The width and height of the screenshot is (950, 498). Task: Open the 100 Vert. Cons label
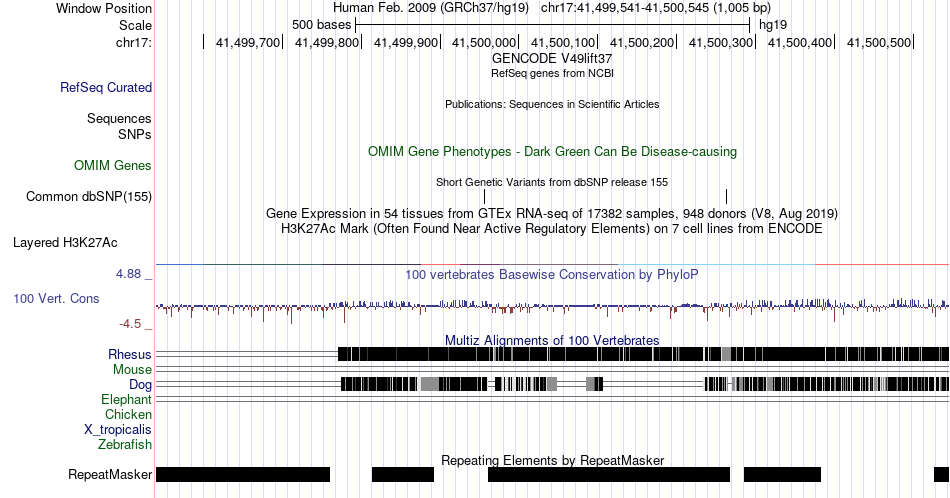pyautogui.click(x=56, y=298)
